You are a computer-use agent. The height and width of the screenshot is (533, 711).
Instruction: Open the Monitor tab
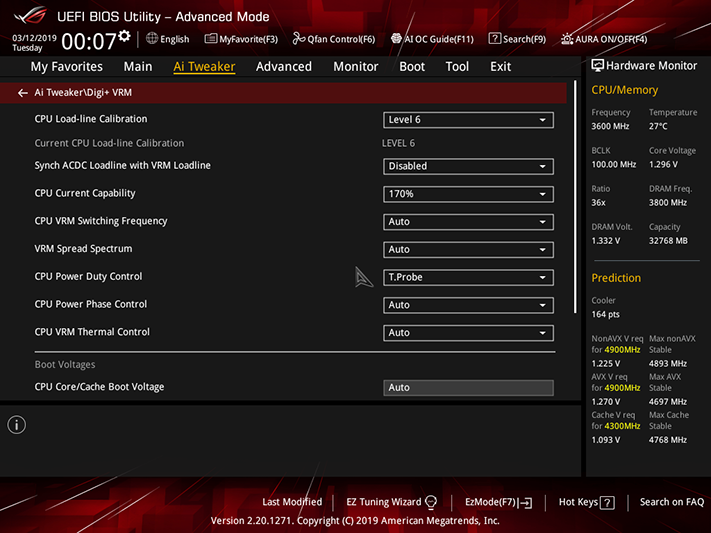point(356,67)
